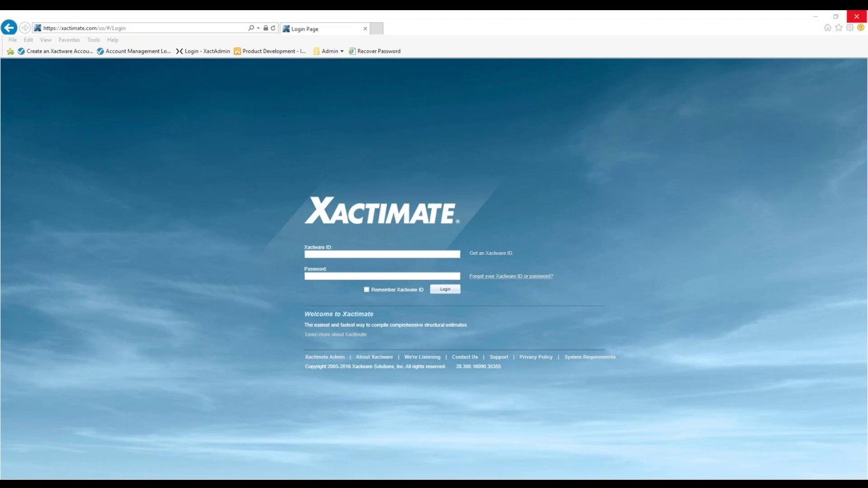
Task: Open Account Management Login bookmark
Action: (x=134, y=51)
